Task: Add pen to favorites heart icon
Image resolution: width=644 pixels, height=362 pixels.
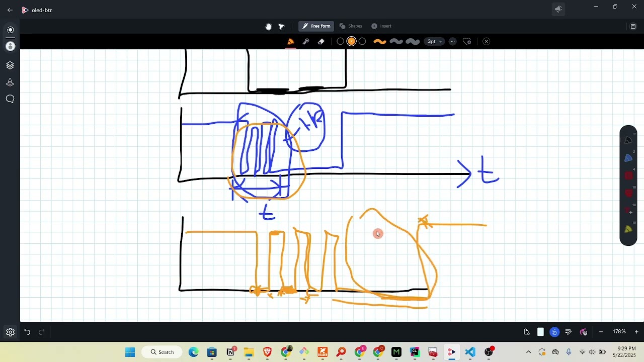Action: click(467, 42)
